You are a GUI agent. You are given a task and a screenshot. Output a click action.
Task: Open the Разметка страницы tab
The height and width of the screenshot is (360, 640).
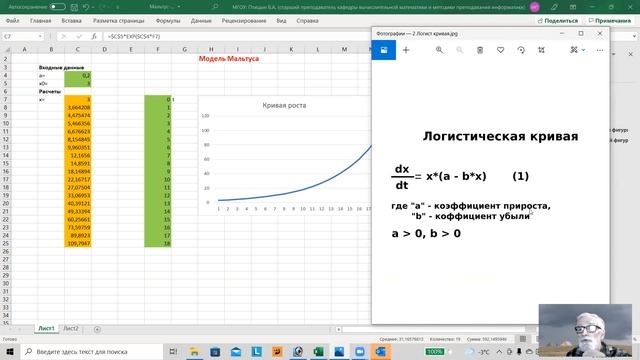(x=118, y=20)
